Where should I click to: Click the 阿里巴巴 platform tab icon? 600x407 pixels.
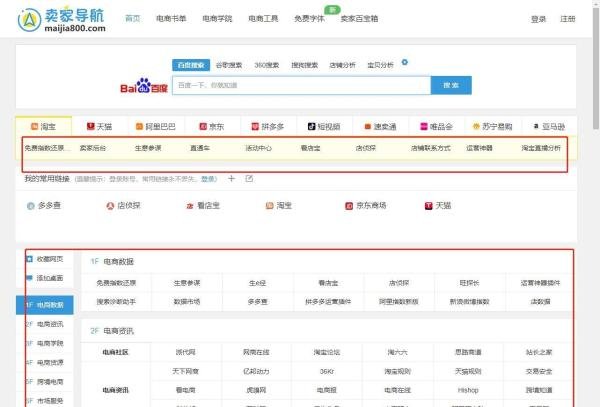pos(139,126)
